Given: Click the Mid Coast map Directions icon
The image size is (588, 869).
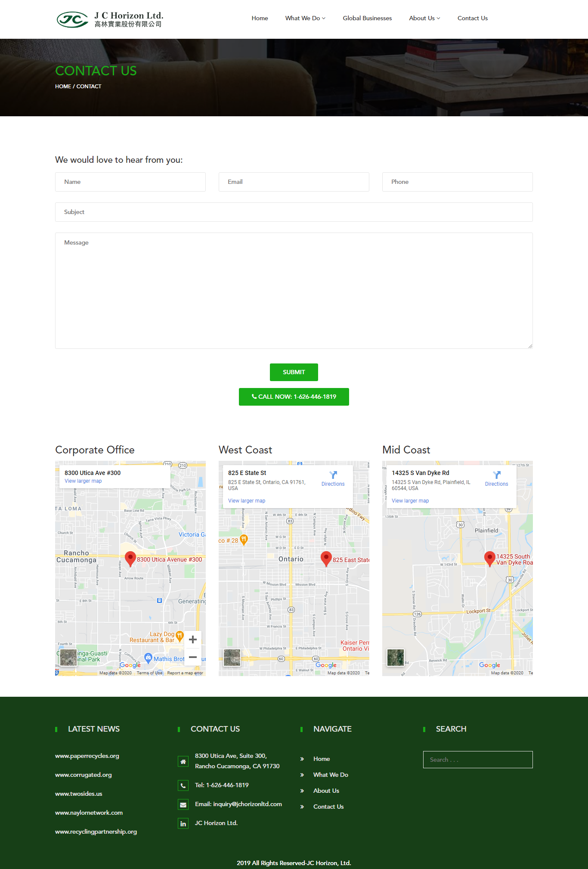Looking at the screenshot, I should (x=496, y=475).
